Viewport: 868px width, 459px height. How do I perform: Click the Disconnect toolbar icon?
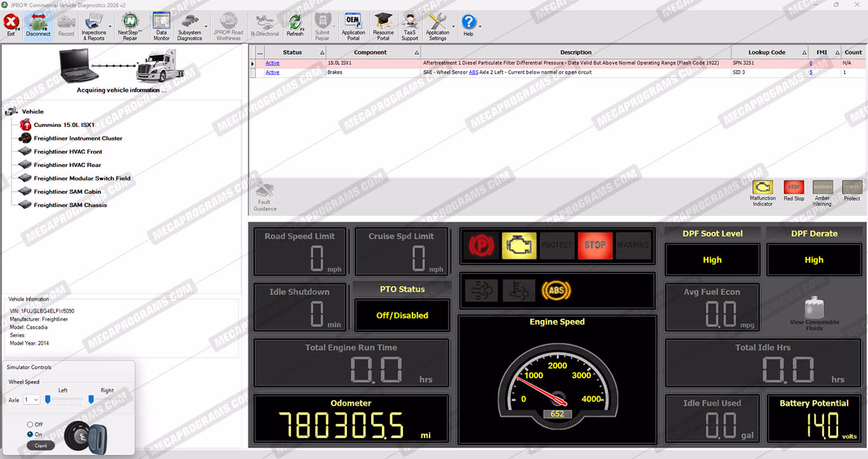[38, 26]
